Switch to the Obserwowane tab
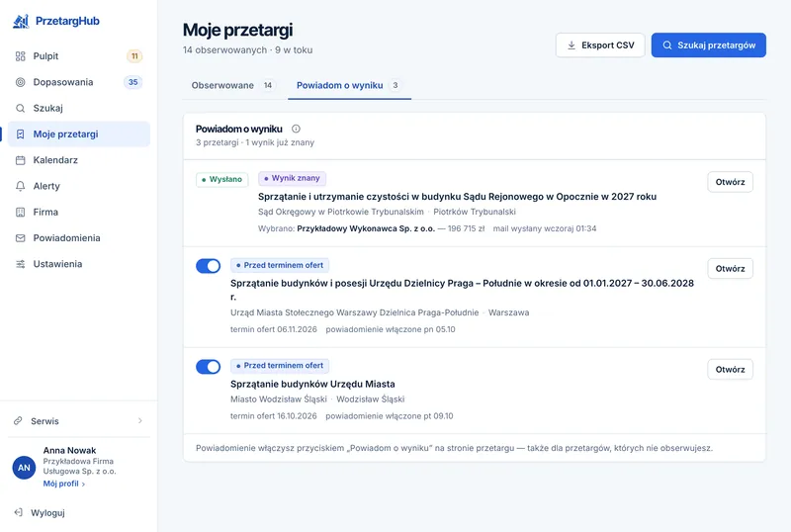This screenshot has width=791, height=532. (x=232, y=85)
